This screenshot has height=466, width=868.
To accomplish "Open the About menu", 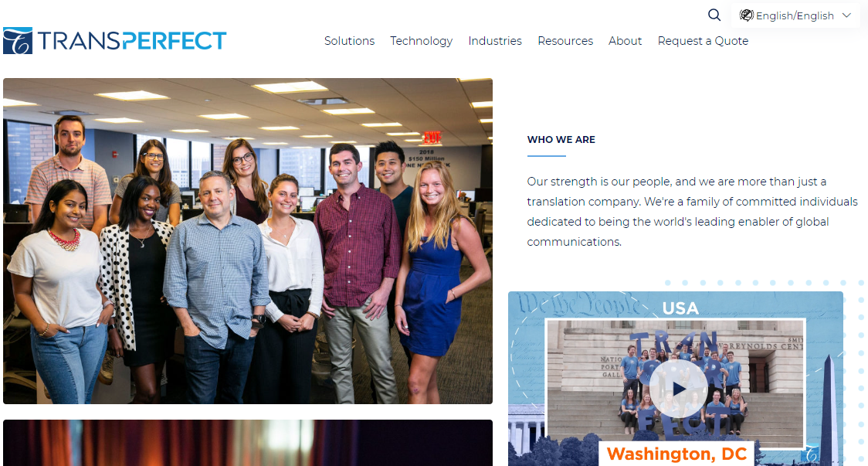I will point(625,41).
